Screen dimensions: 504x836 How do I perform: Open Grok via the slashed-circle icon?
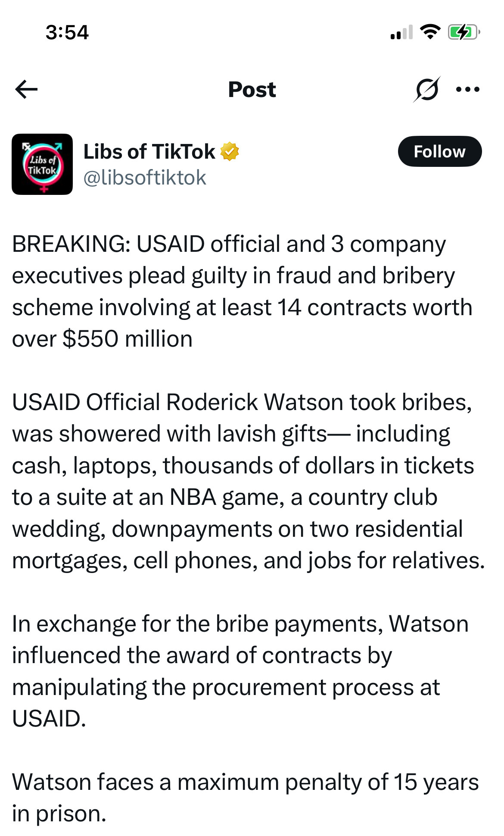(x=427, y=89)
